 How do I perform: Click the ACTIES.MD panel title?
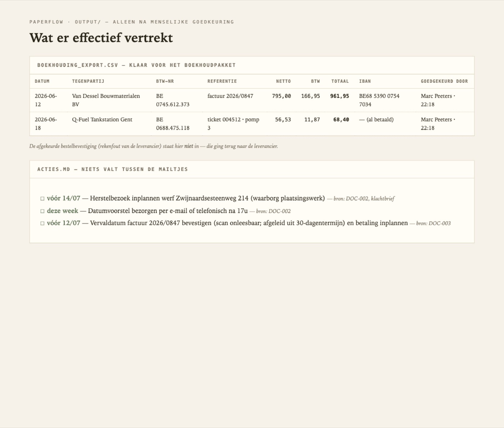(x=112, y=169)
